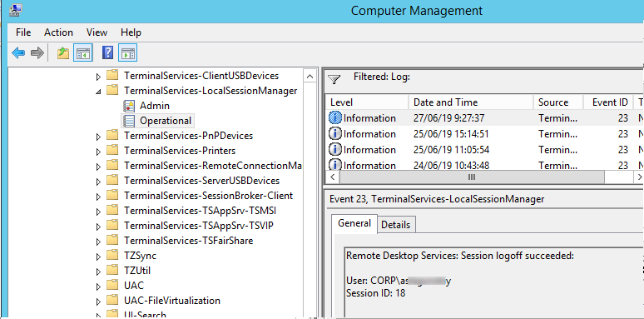The image size is (644, 319).
Task: Expand the TerminalServices-PnPDevices node
Action: [x=98, y=137]
